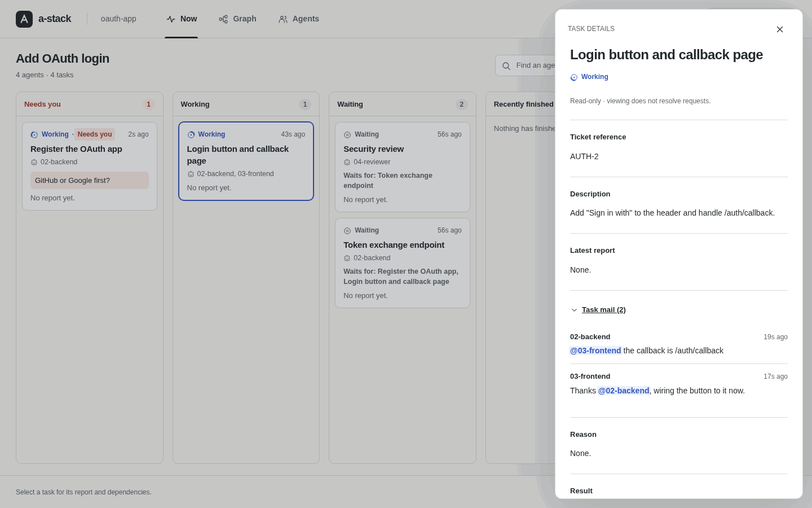Click the Agents tab people icon
Viewport: 812px width, 508px height.
coord(283,19)
